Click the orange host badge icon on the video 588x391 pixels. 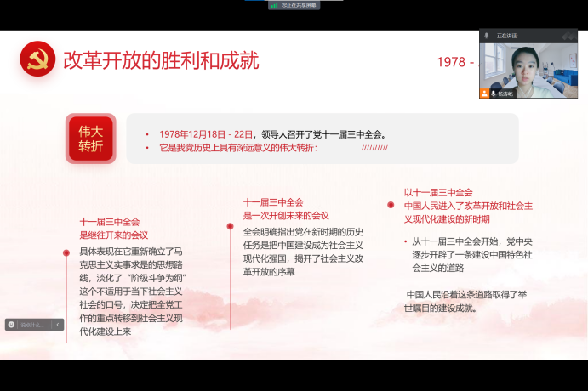484,93
